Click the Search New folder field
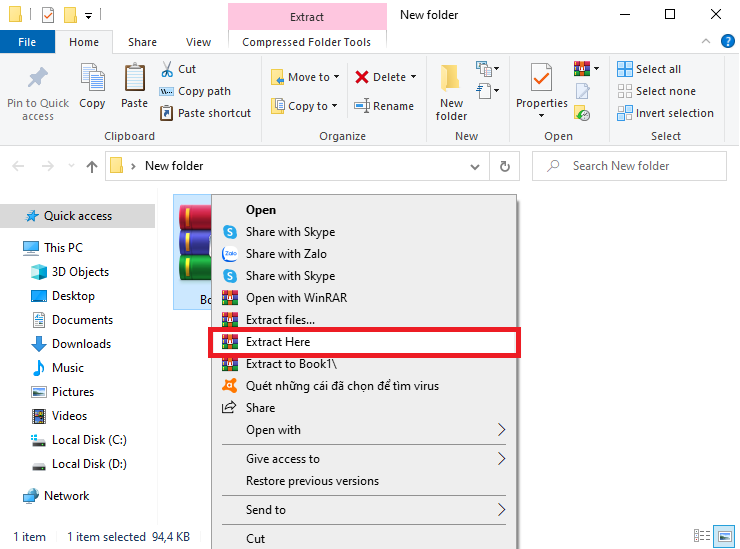The image size is (740, 549). [x=640, y=166]
